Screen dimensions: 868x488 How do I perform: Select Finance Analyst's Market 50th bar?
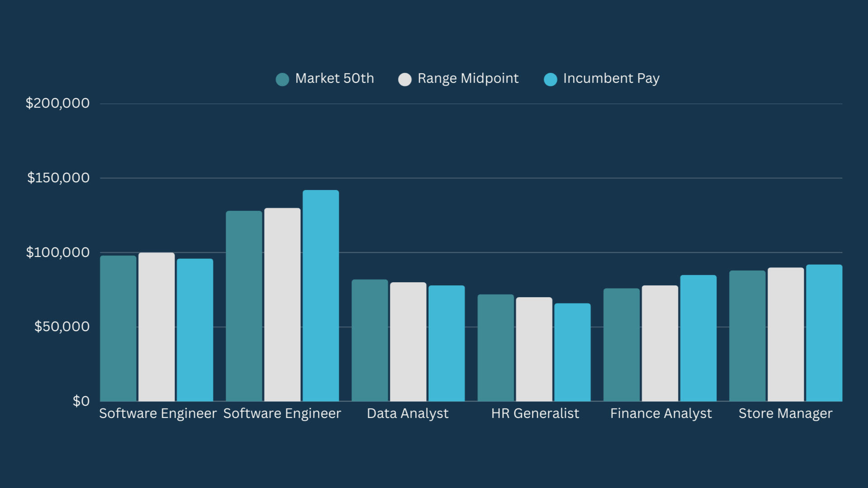(x=621, y=345)
